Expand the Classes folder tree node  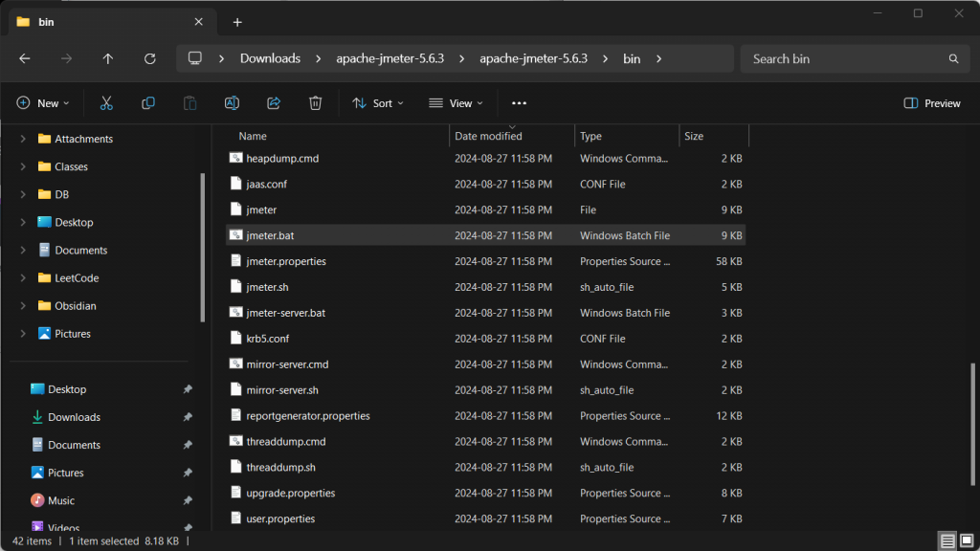[23, 166]
